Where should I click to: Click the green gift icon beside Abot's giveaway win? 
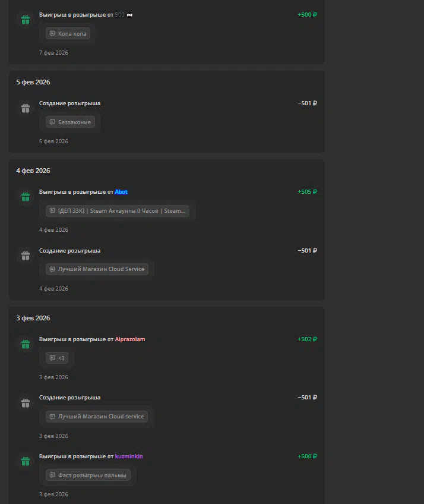tap(25, 197)
